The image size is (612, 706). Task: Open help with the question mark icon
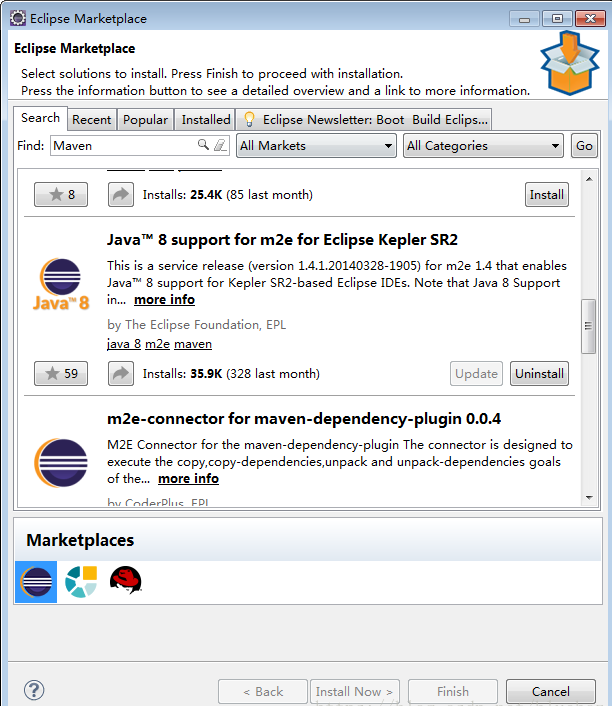point(34,690)
